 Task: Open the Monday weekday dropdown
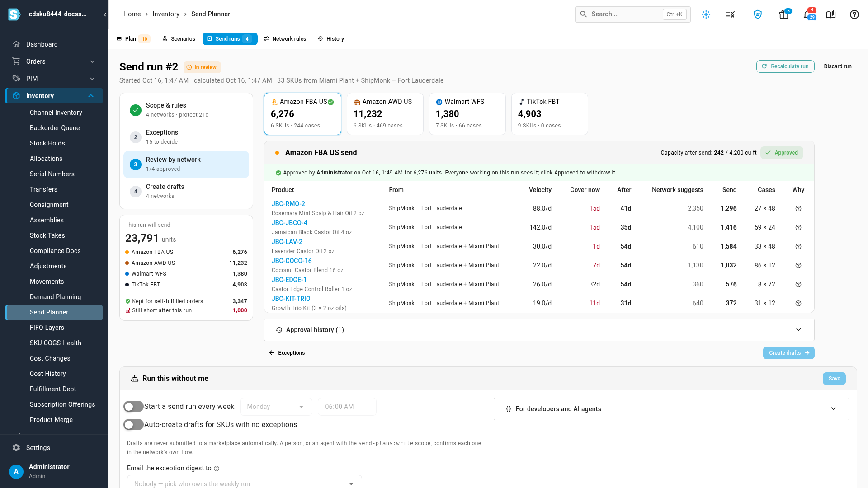pyautogui.click(x=276, y=407)
